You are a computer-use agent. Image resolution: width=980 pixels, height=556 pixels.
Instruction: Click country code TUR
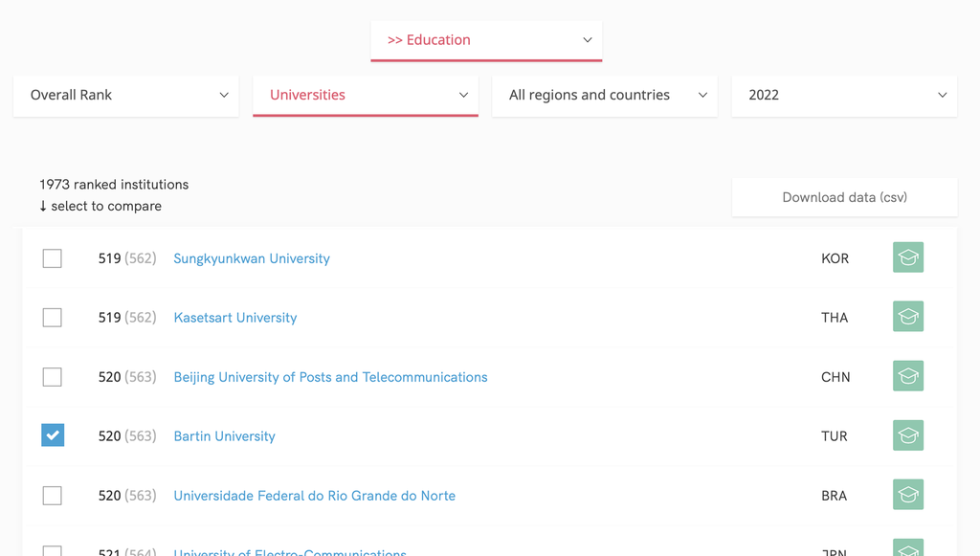(x=835, y=436)
